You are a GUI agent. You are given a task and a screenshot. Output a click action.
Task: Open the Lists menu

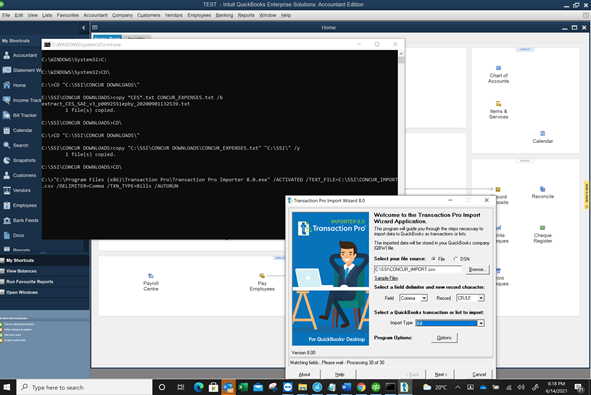pos(47,15)
